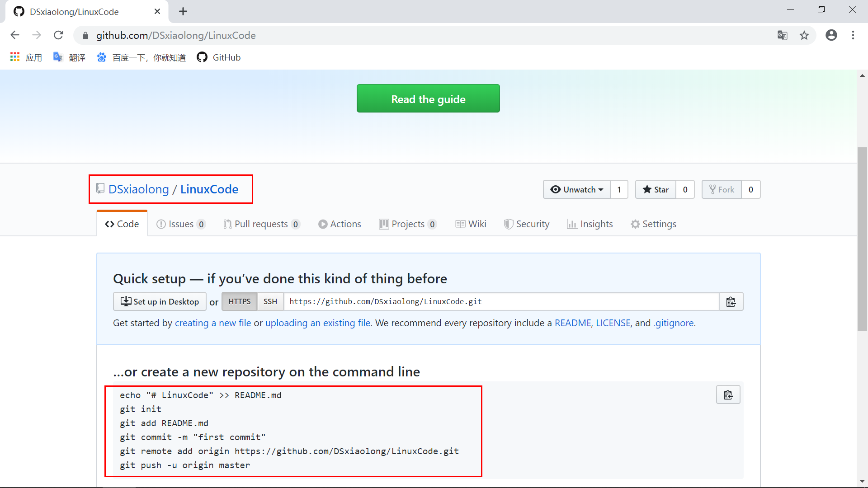This screenshot has width=868, height=488.
Task: Open Chrome's three-dot menu
Action: point(853,35)
